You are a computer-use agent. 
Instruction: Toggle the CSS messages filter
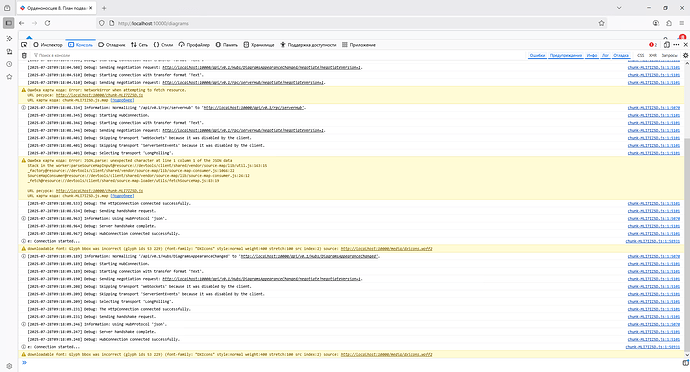[x=640, y=55]
